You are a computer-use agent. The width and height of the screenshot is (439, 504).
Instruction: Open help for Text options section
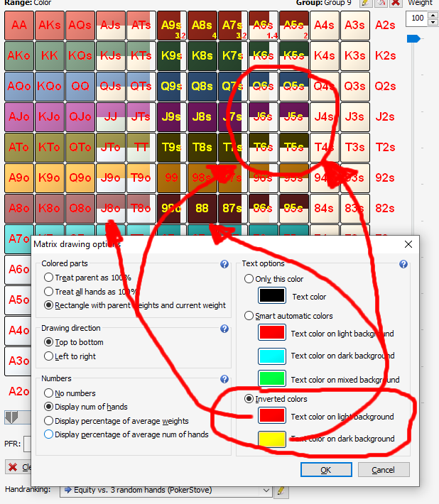(x=403, y=264)
